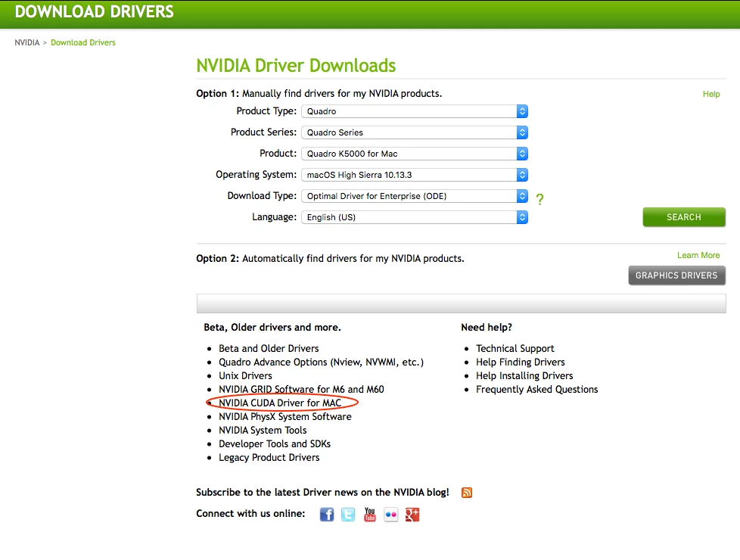
Task: Open Unix Drivers link
Action: click(x=245, y=376)
